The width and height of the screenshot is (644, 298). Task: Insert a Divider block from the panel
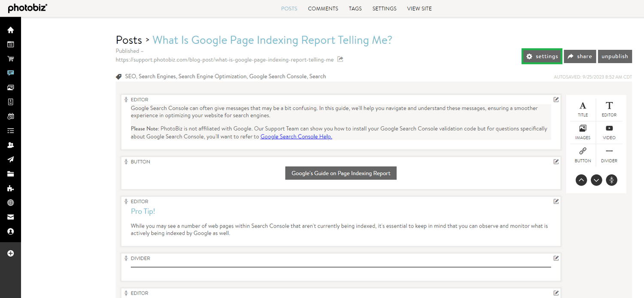[x=609, y=155]
